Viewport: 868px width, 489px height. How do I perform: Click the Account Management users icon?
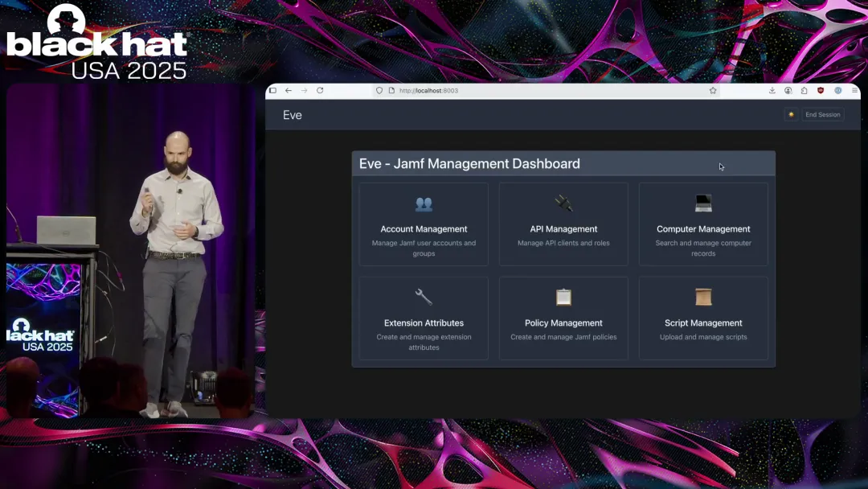tap(424, 204)
